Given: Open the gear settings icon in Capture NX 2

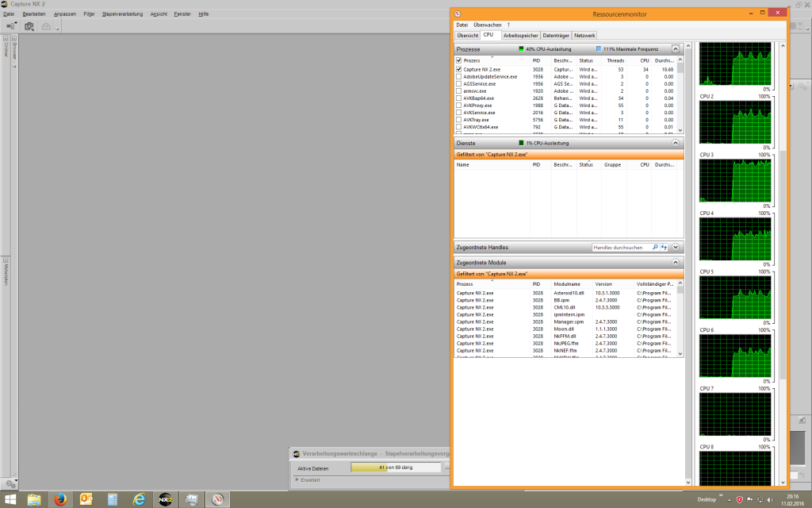Looking at the screenshot, I should 10,483.
